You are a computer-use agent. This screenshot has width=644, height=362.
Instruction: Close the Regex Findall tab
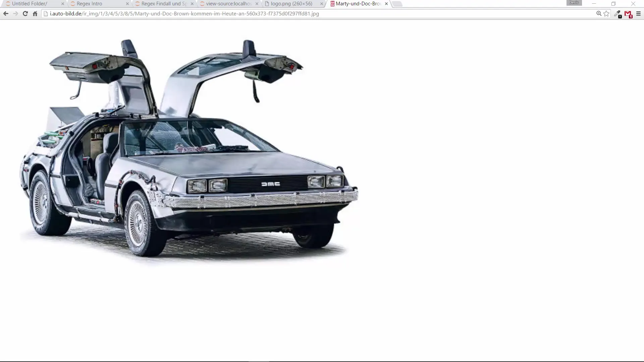click(192, 4)
